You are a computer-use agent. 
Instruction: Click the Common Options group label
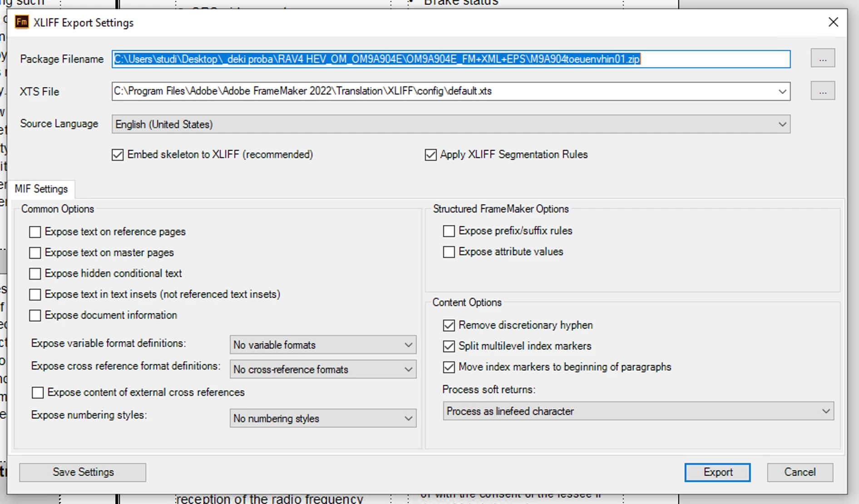(x=58, y=209)
